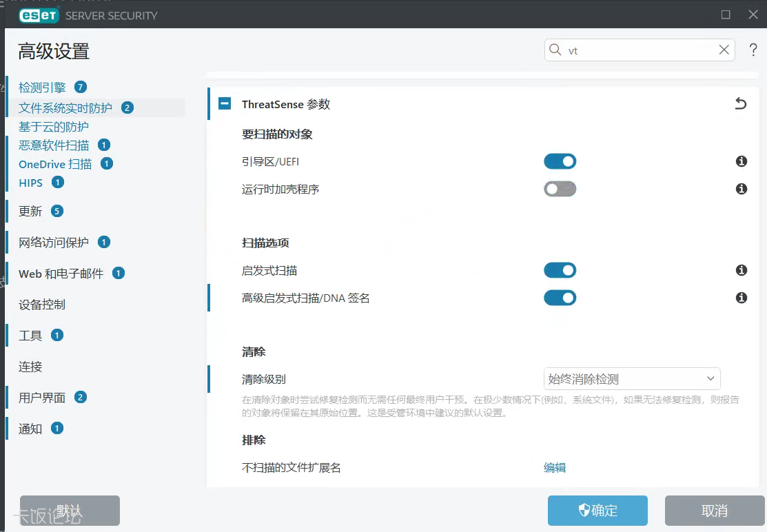This screenshot has width=767, height=532.
Task: Select 基于云的防护 in sidebar
Action: click(x=54, y=127)
